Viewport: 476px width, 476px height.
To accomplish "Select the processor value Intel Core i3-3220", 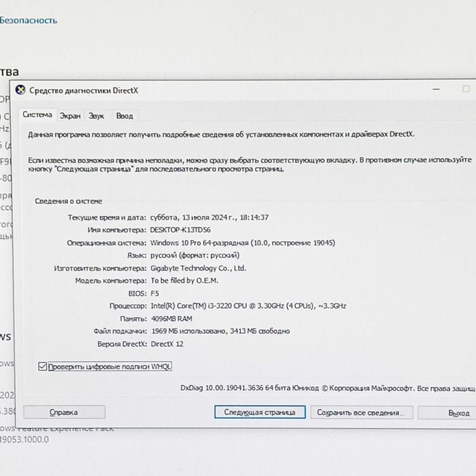I will tap(248, 306).
